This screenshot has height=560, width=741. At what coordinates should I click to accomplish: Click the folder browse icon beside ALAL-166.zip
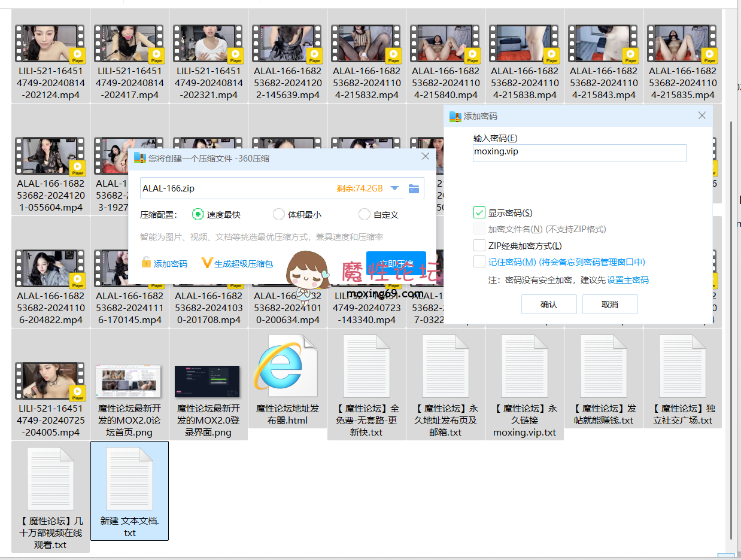[x=414, y=188]
